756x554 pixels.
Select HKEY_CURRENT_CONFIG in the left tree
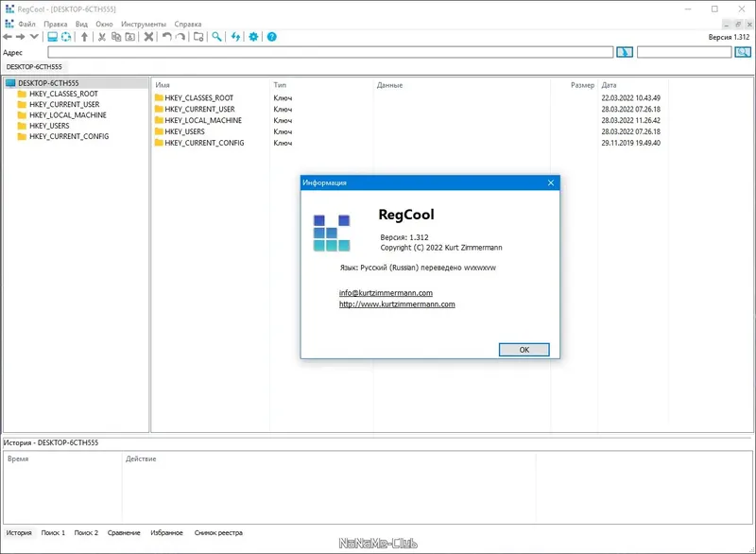[x=69, y=136]
